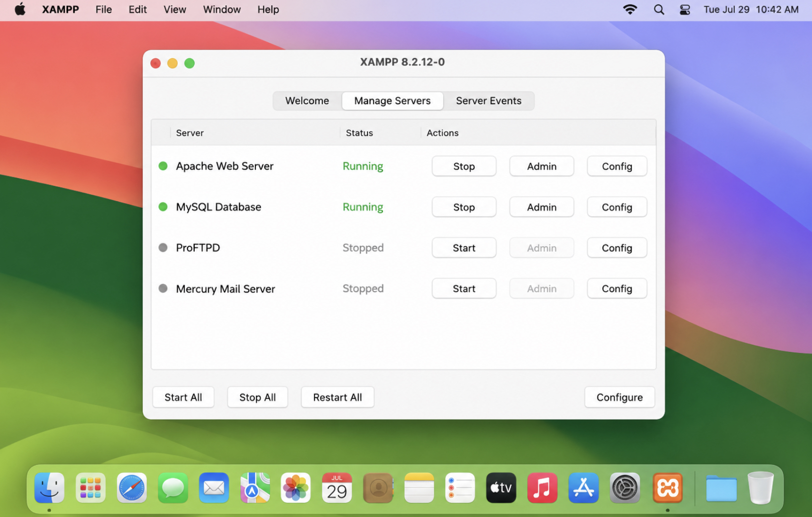Open Calendar showing Jul 29
Image resolution: width=812 pixels, height=517 pixels.
coord(337,488)
